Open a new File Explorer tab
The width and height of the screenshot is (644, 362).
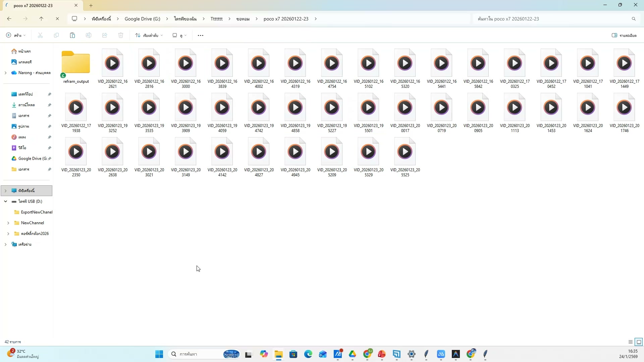(91, 5)
